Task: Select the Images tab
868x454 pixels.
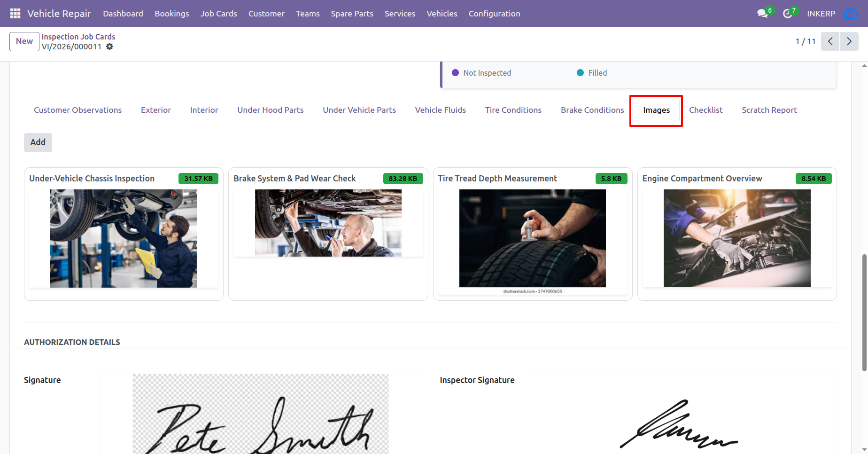Action: 657,110
